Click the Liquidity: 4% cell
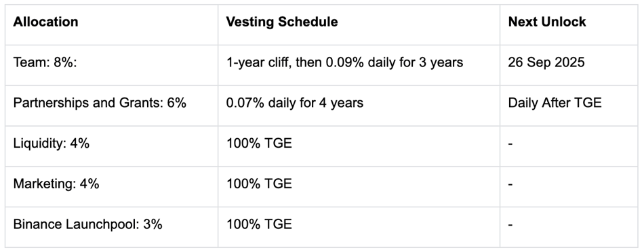 pos(111,146)
